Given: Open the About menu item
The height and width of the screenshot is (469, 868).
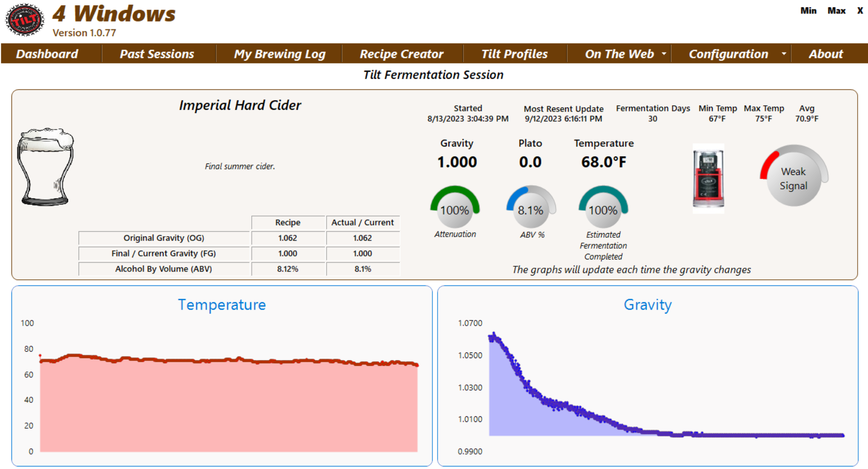Looking at the screenshot, I should click(x=826, y=54).
